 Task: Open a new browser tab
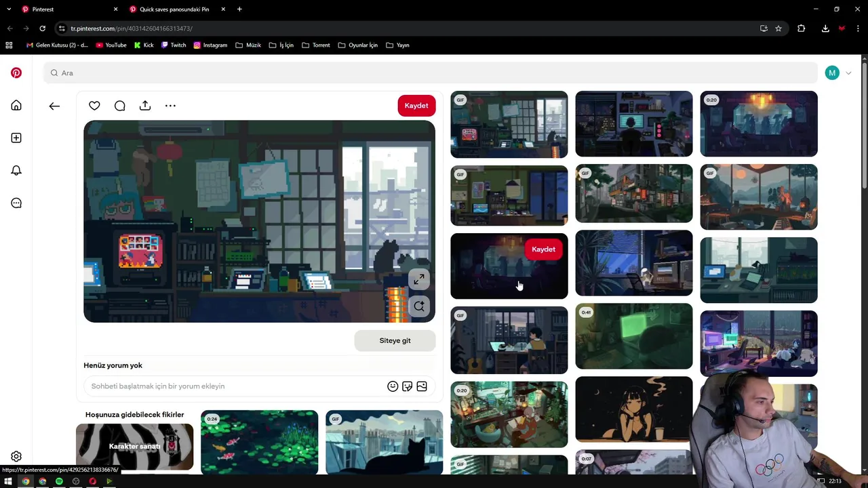pyautogui.click(x=239, y=9)
